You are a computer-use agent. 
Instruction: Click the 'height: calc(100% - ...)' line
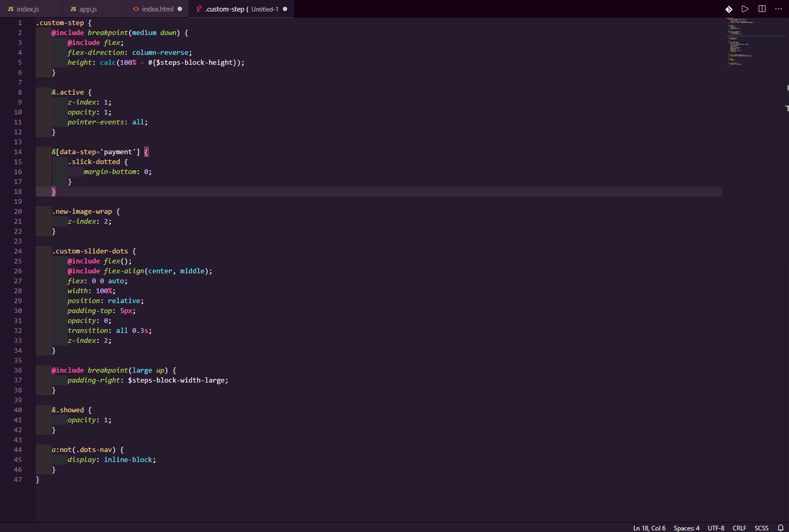(x=156, y=62)
